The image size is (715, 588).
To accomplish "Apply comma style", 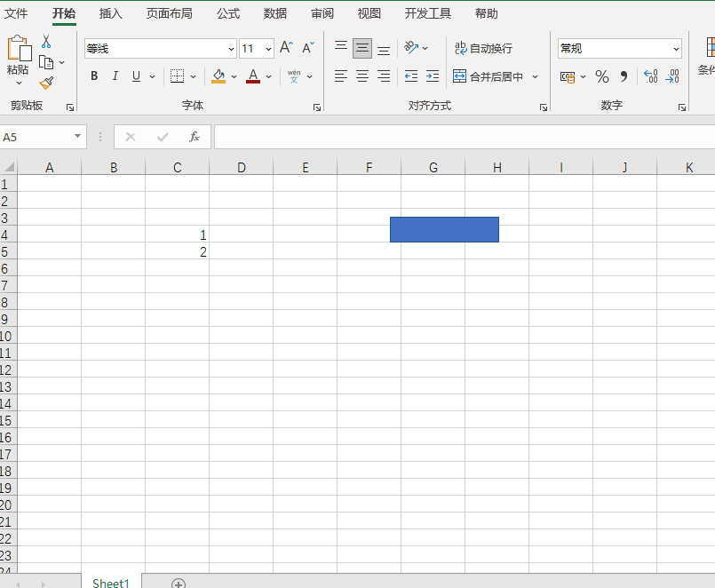I will click(x=624, y=76).
